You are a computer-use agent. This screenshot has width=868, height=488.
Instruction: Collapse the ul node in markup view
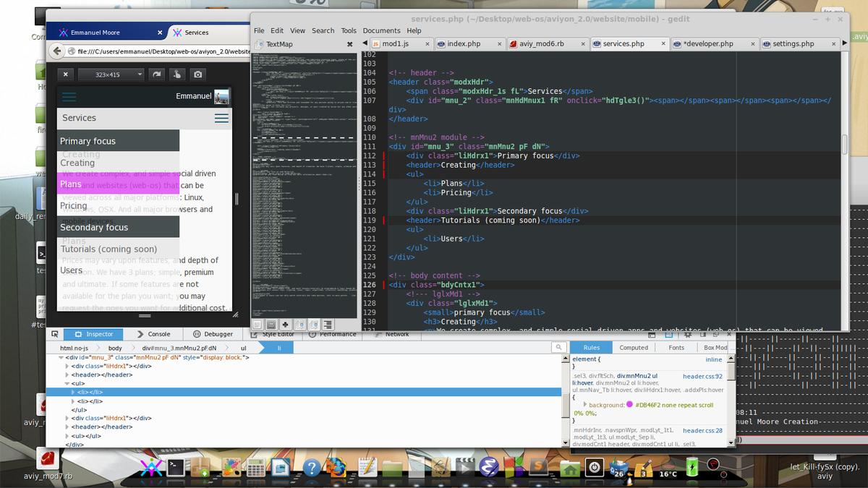click(x=67, y=383)
